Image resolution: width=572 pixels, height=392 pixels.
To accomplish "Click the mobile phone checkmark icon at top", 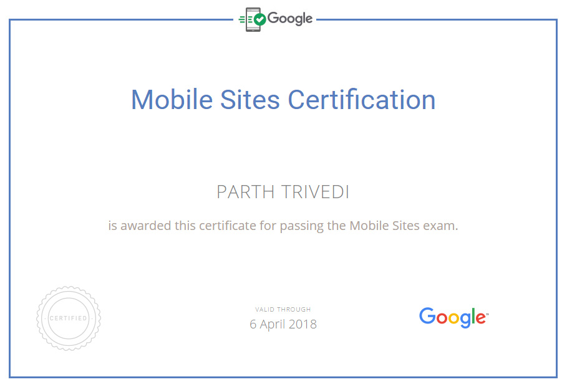I will 253,19.
